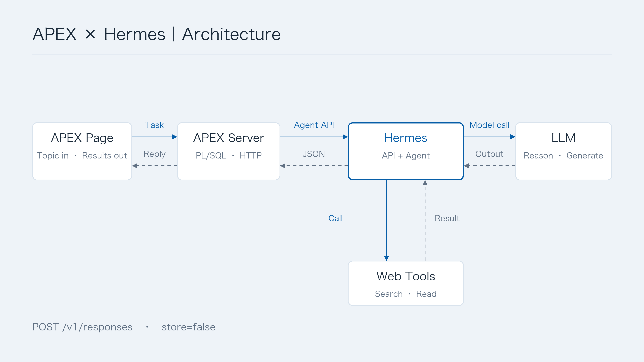Click the 'Result' label by the dashed arrow
The height and width of the screenshot is (362, 644).
click(447, 218)
